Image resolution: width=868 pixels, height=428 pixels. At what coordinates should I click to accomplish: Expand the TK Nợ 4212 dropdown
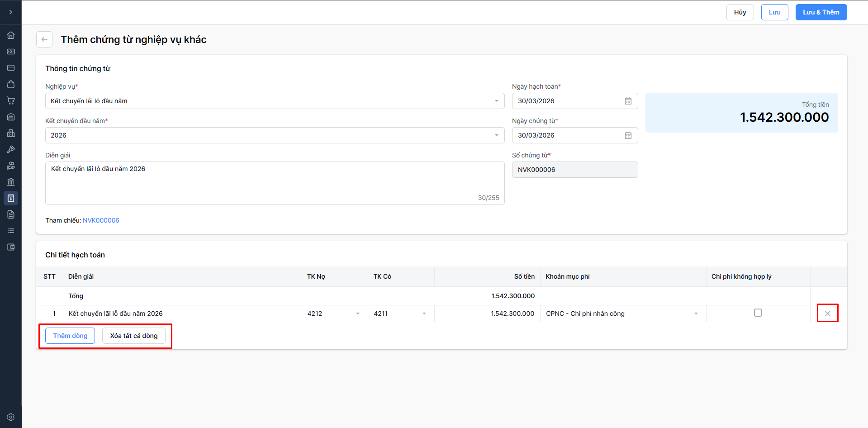coord(357,314)
